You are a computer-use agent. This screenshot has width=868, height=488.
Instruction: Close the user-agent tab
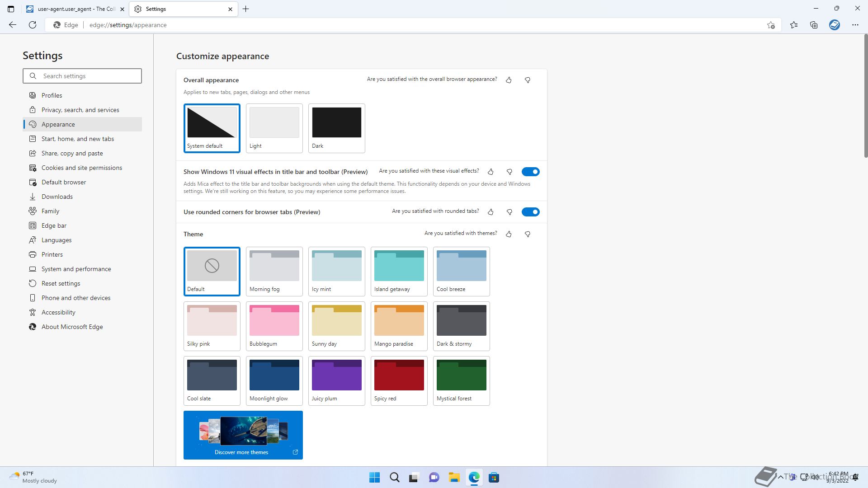tap(122, 9)
